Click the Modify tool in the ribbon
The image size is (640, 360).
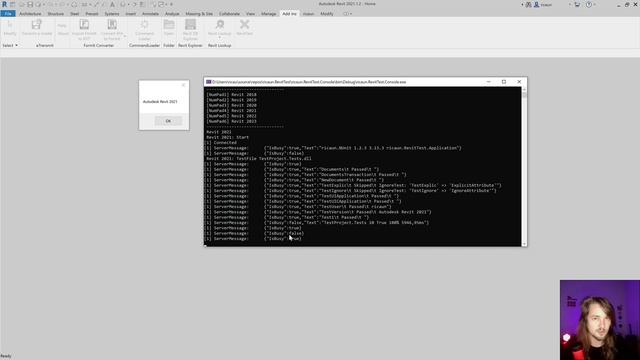click(10, 28)
